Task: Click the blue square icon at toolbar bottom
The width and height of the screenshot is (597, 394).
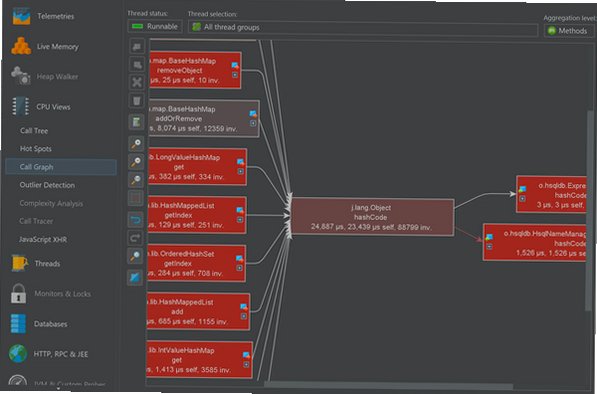Action: [x=135, y=278]
